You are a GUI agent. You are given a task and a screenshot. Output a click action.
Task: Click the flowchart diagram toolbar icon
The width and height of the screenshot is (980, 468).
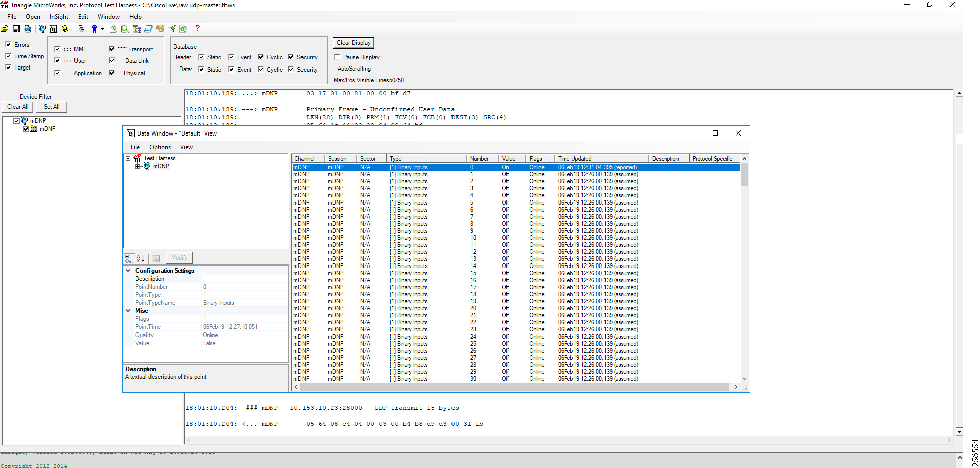(x=137, y=29)
